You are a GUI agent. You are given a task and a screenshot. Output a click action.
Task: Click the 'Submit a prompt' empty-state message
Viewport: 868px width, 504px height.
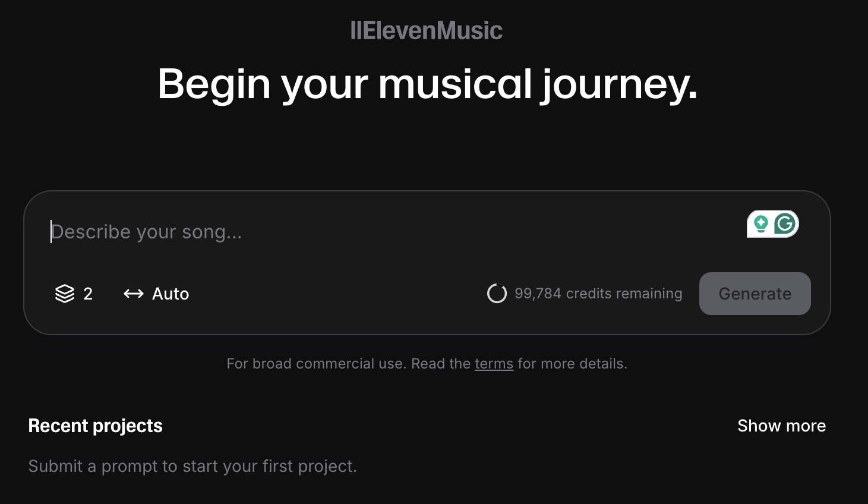tap(192, 466)
